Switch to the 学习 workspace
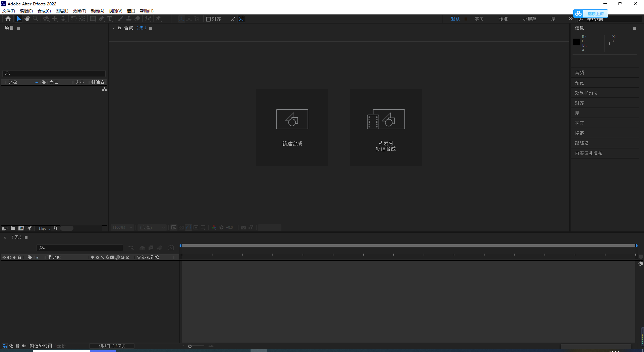The width and height of the screenshot is (644, 352). point(479,19)
